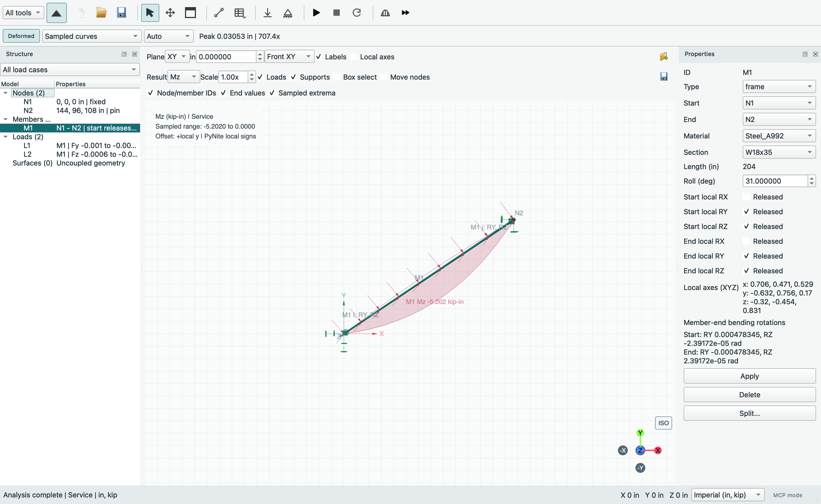Click the Split... button
The width and height of the screenshot is (821, 504).
(749, 413)
